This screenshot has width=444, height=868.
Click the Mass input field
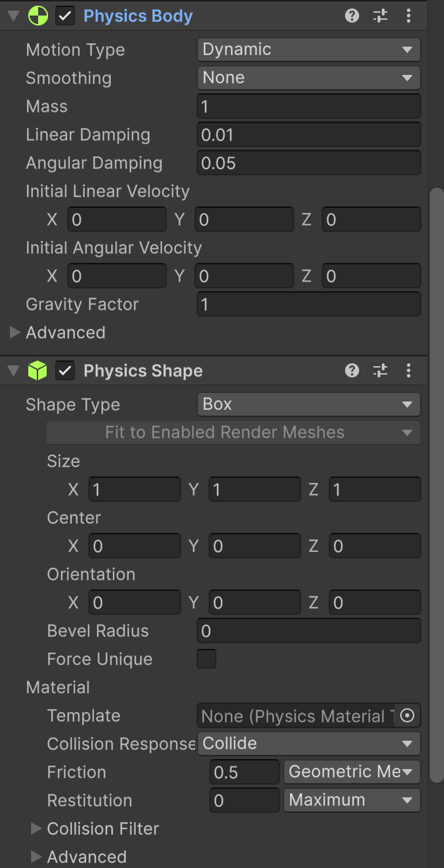pos(308,106)
